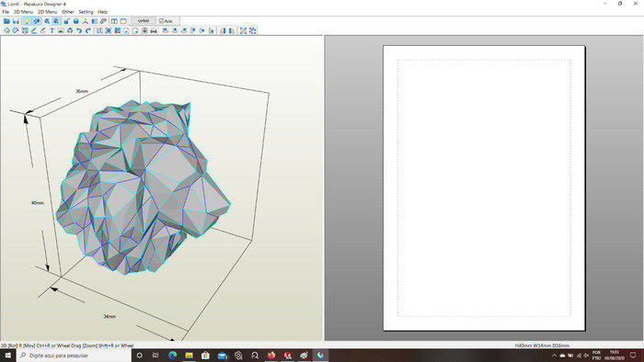Click the Unfold button
644x362 pixels.
click(x=143, y=21)
